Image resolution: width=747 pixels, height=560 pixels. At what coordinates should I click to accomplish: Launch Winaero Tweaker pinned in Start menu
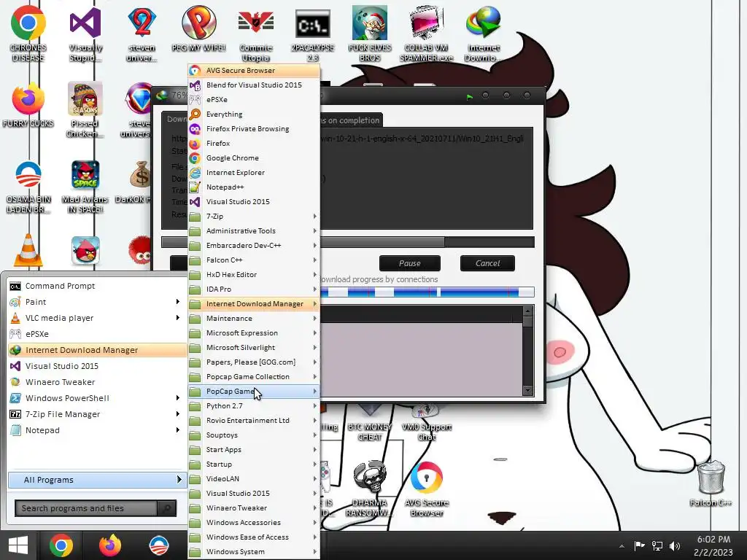[x=97, y=382]
